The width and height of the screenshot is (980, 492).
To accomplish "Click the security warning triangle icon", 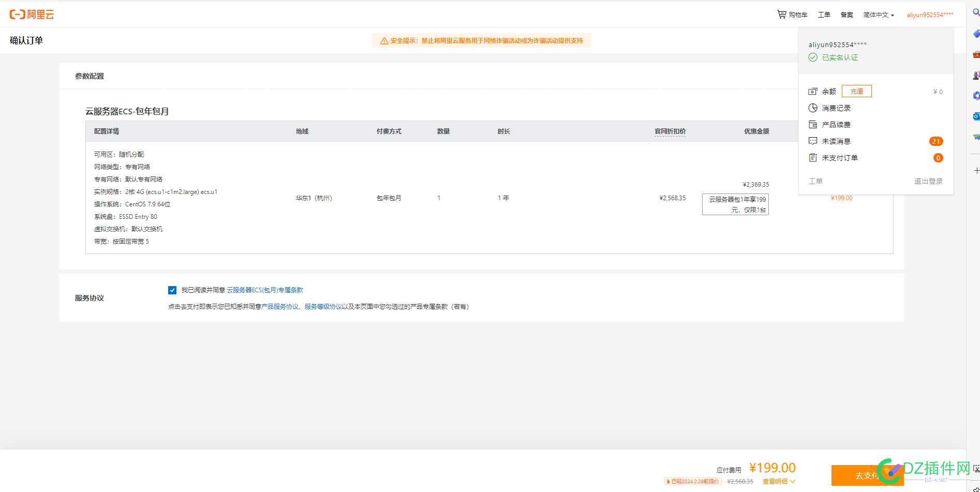I will point(384,41).
